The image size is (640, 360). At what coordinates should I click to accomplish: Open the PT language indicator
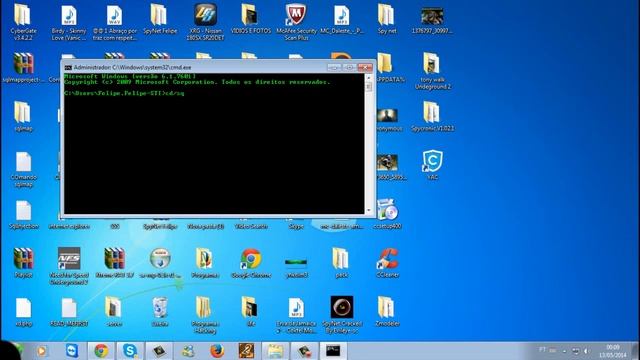[542, 350]
